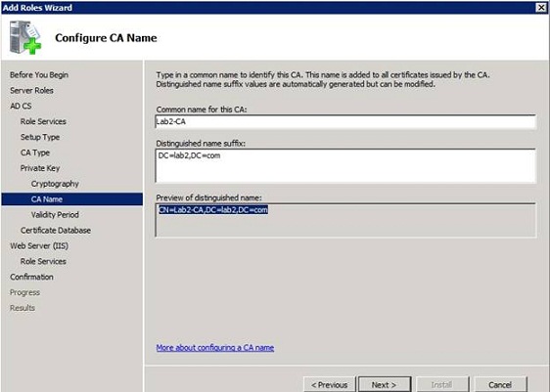Go to the Cryptography page
Viewport: 550px width, 392px height.
(55, 184)
